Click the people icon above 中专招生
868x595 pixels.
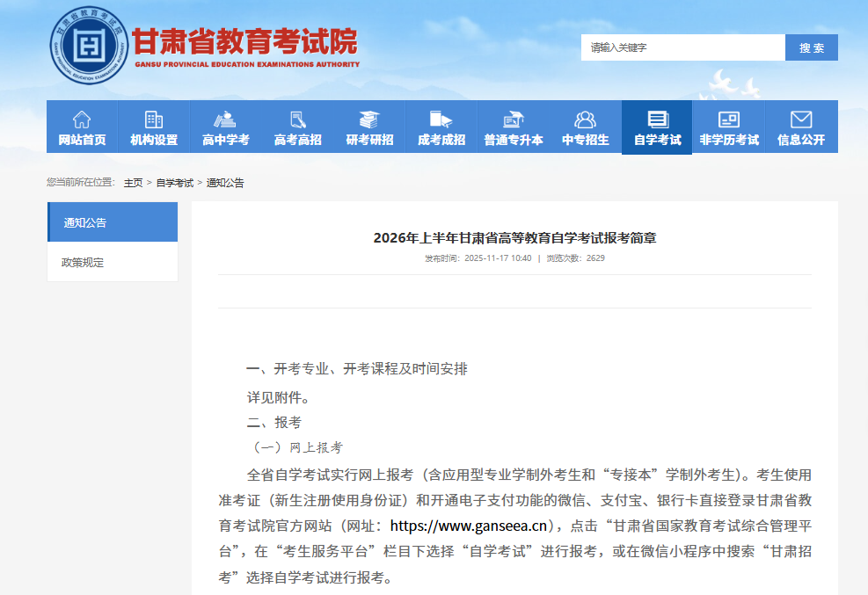(x=585, y=120)
